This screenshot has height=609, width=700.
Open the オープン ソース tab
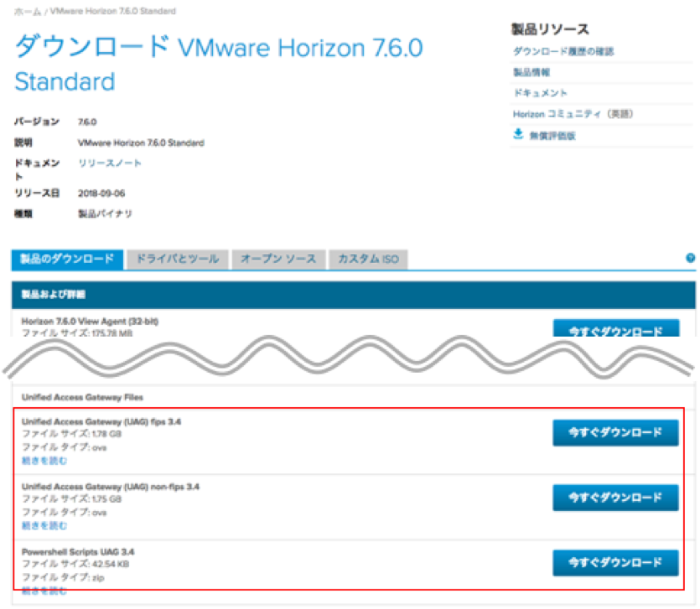[x=279, y=260]
